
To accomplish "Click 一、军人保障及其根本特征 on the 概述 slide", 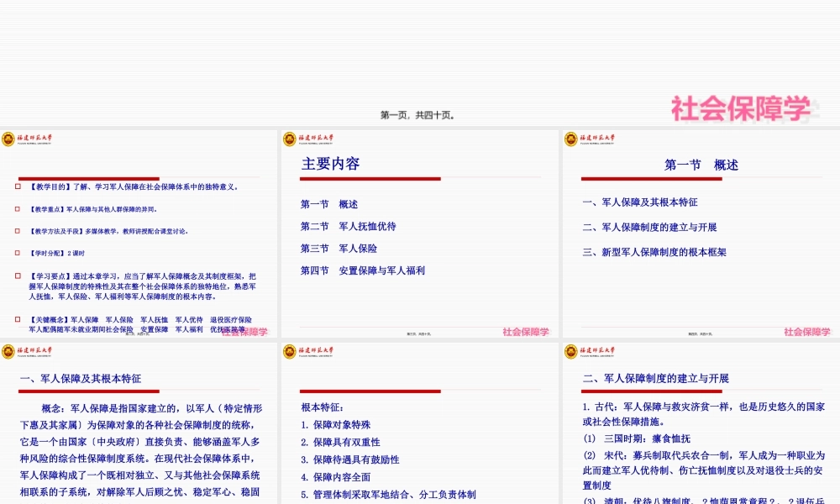I will coord(641,202).
